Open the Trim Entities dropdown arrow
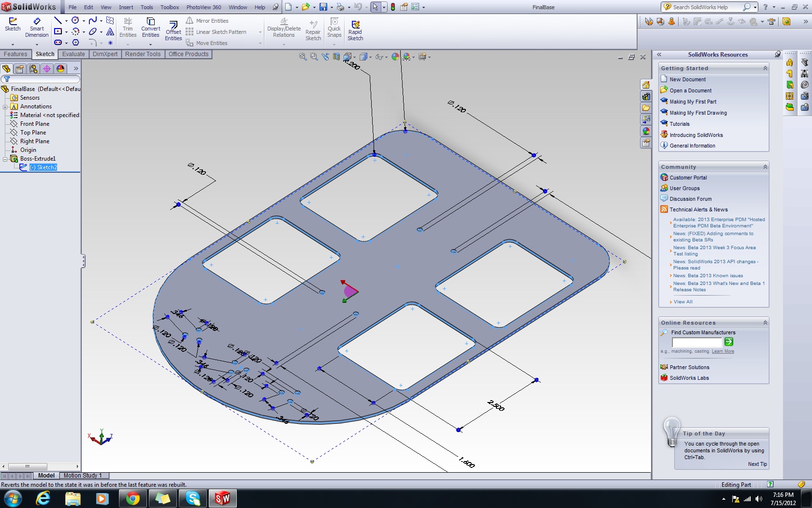This screenshot has height=508, width=812. pyautogui.click(x=128, y=44)
